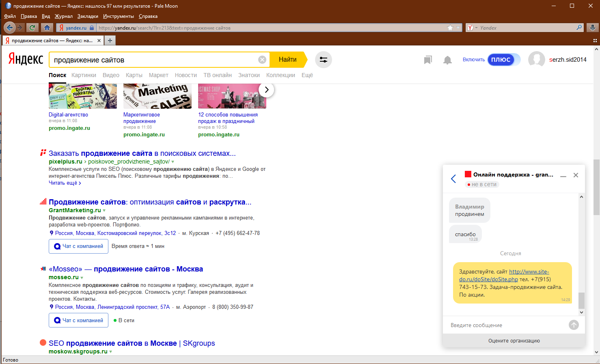This screenshot has height=364, width=600.
Task: Enable the Yandex ПЛЮС toggle
Action: click(504, 60)
